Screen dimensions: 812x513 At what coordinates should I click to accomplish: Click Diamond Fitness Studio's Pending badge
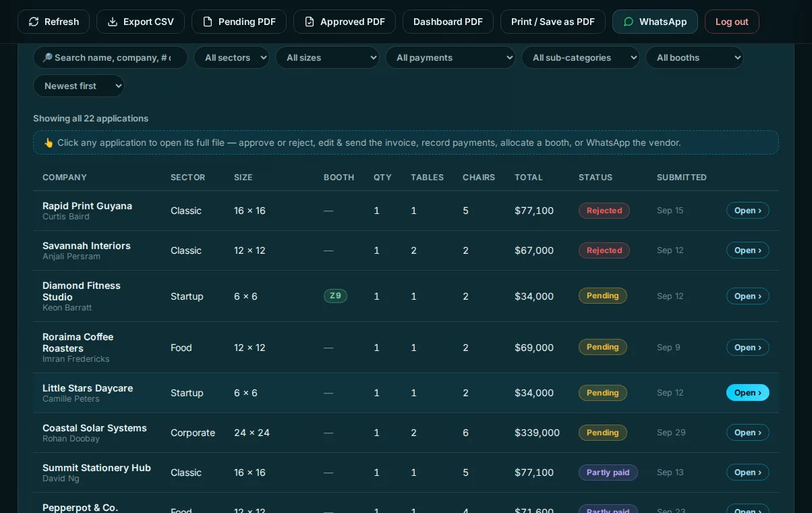(x=603, y=296)
